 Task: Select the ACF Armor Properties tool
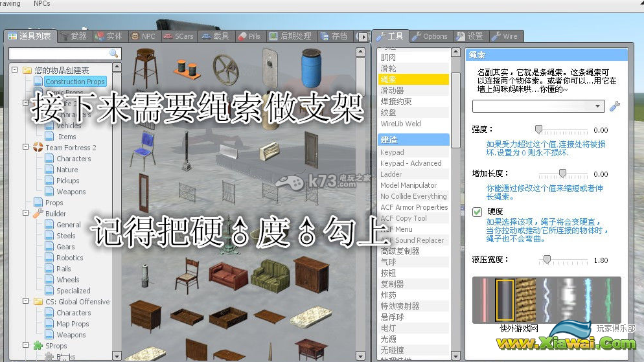pos(413,207)
